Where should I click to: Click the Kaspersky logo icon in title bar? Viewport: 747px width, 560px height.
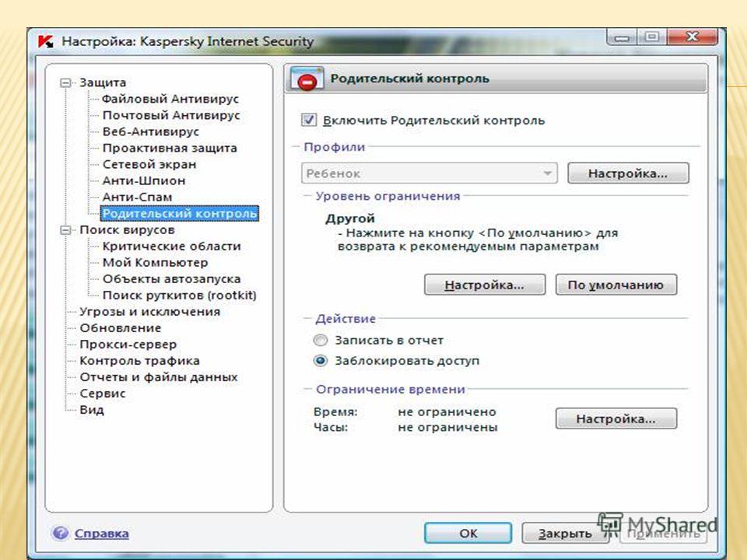46,41
